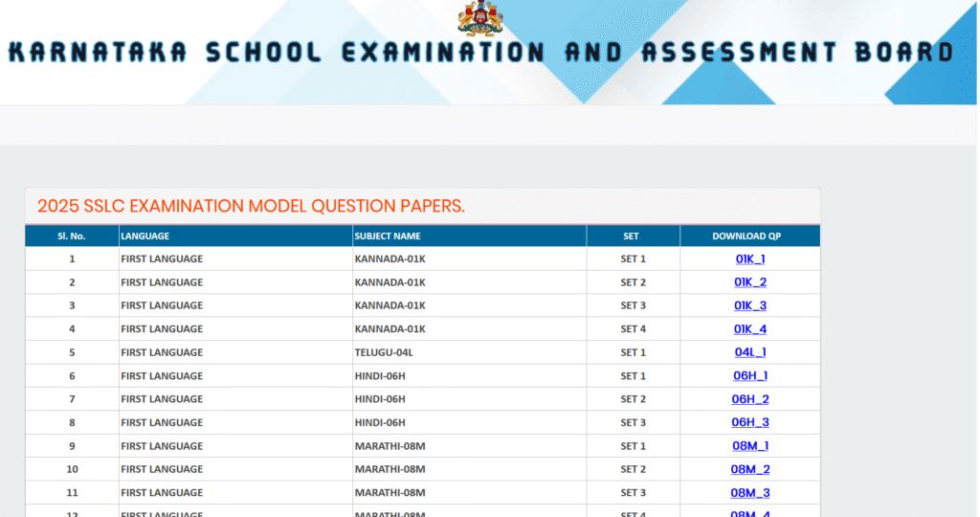Open the 08M_3 download link
Screen dimensions: 980x517
pyautogui.click(x=750, y=493)
